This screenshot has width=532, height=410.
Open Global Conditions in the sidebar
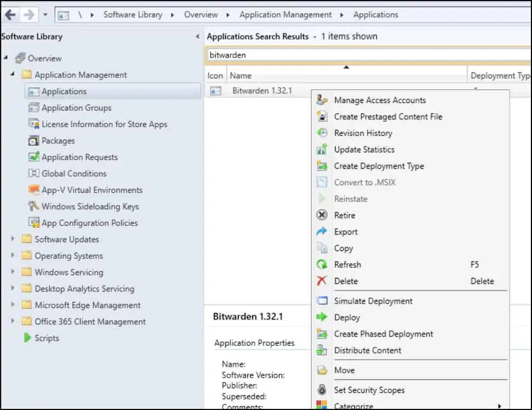click(33, 173)
